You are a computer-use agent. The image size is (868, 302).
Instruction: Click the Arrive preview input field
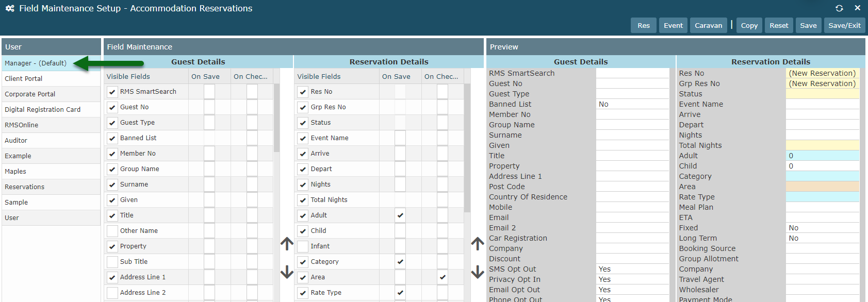point(823,114)
